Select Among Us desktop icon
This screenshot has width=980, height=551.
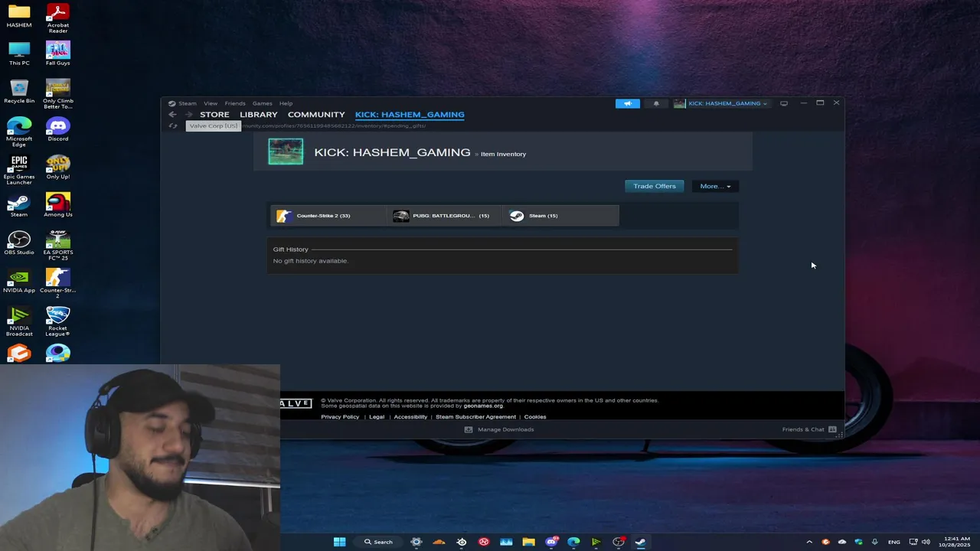(57, 205)
